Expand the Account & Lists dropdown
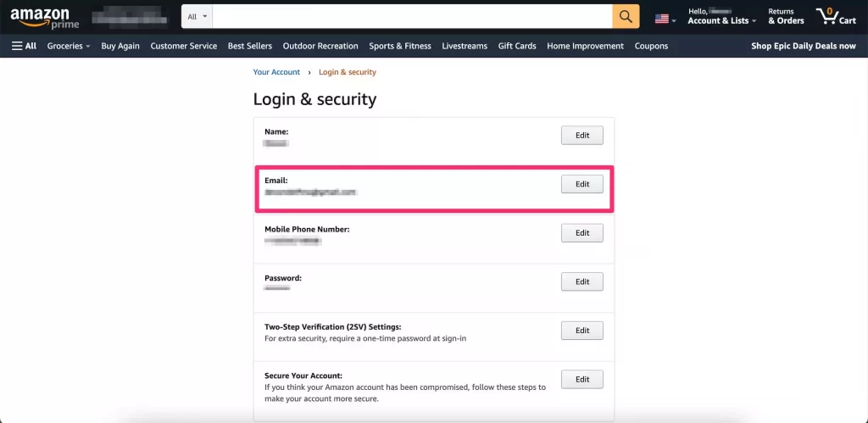This screenshot has width=868, height=423. (721, 20)
